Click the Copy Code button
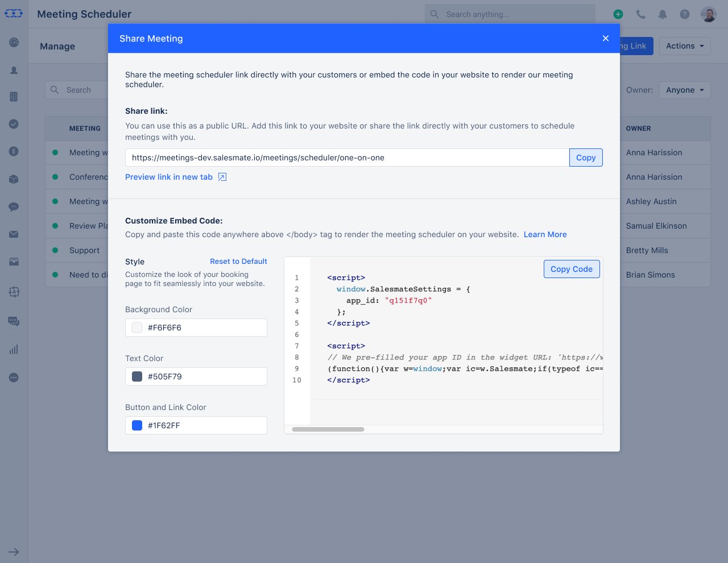728x563 pixels. tap(572, 269)
